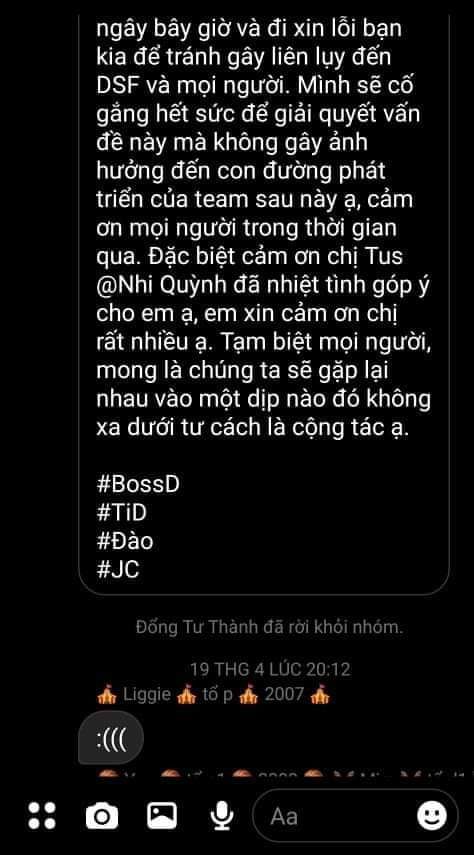Click the temple emoji after 2007

click(320, 695)
